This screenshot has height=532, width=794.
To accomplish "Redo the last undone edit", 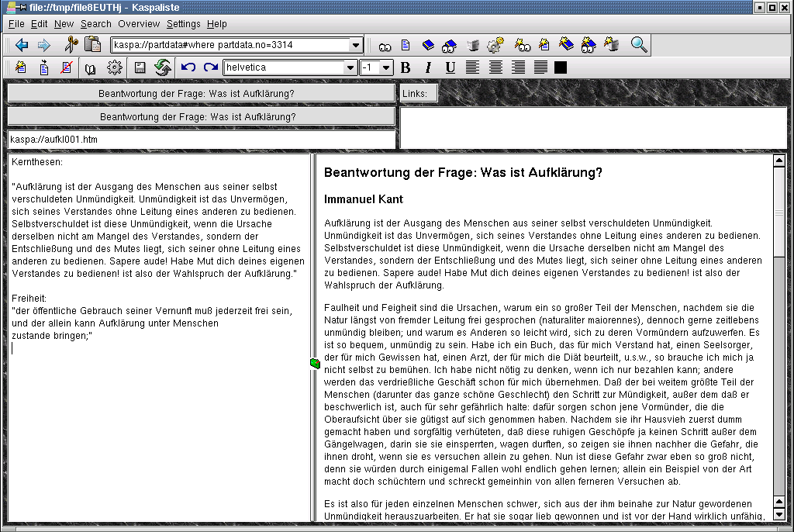I will 211,67.
